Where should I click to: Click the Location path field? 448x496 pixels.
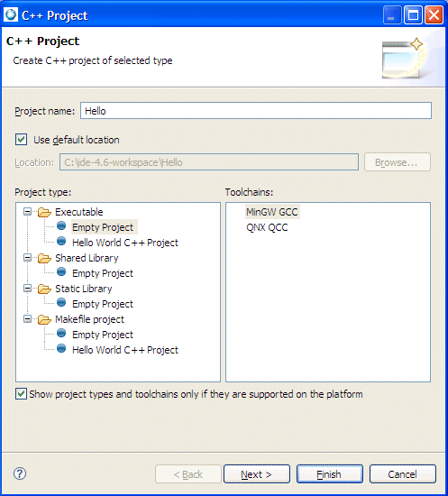pyautogui.click(x=209, y=162)
